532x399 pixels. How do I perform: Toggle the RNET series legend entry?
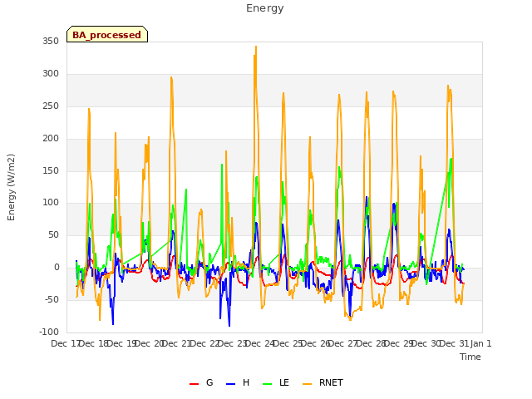click(x=323, y=382)
